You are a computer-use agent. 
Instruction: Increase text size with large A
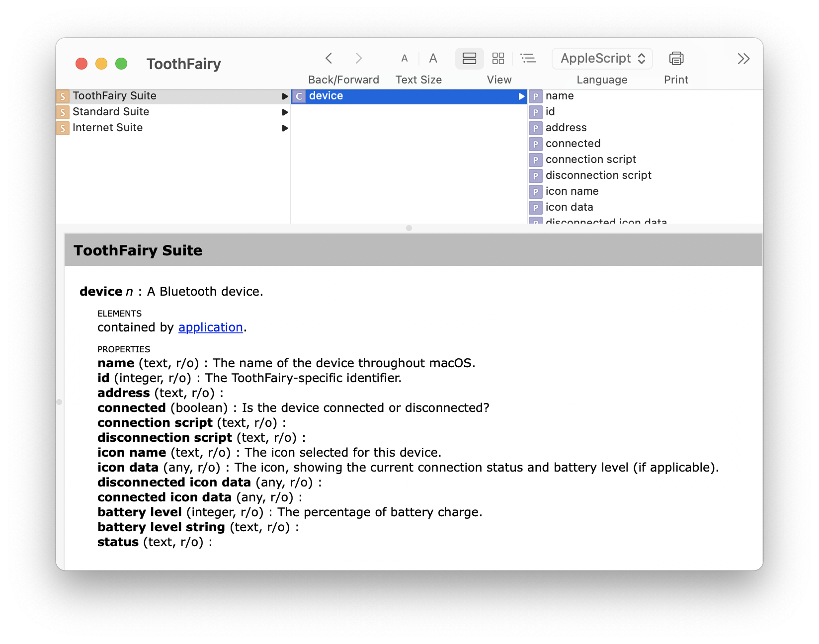(433, 59)
